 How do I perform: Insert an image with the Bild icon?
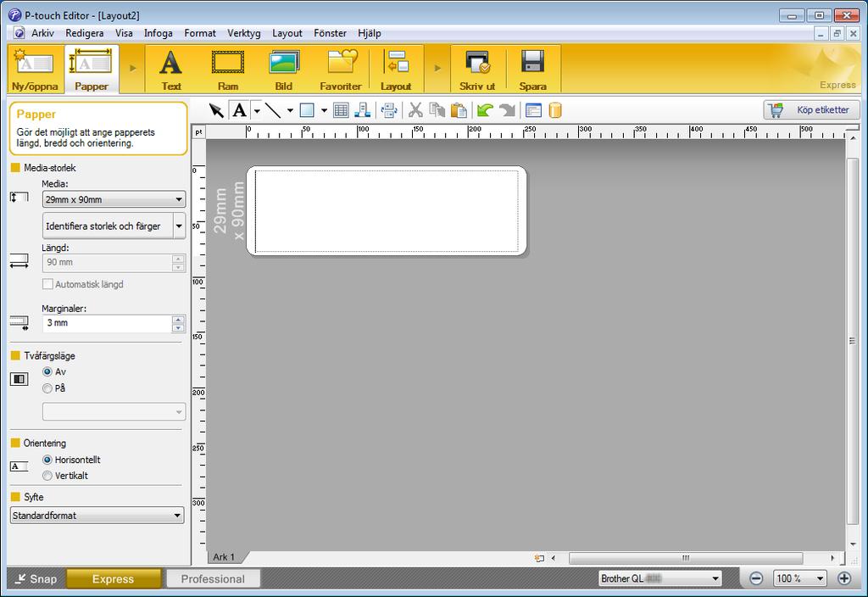284,70
